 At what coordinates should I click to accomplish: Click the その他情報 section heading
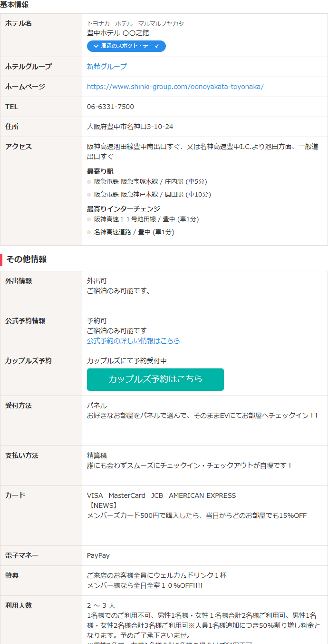tap(26, 259)
